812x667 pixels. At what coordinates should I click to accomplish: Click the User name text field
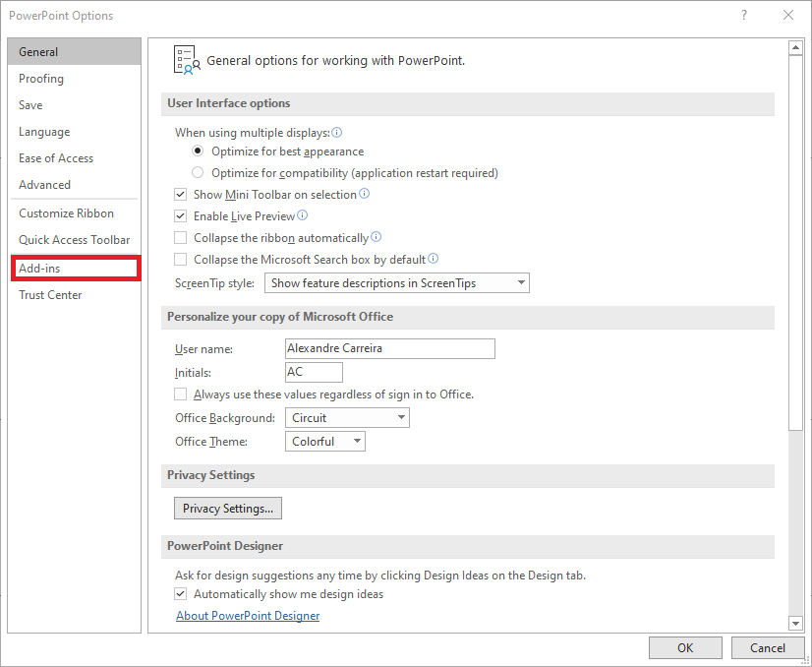pos(389,348)
